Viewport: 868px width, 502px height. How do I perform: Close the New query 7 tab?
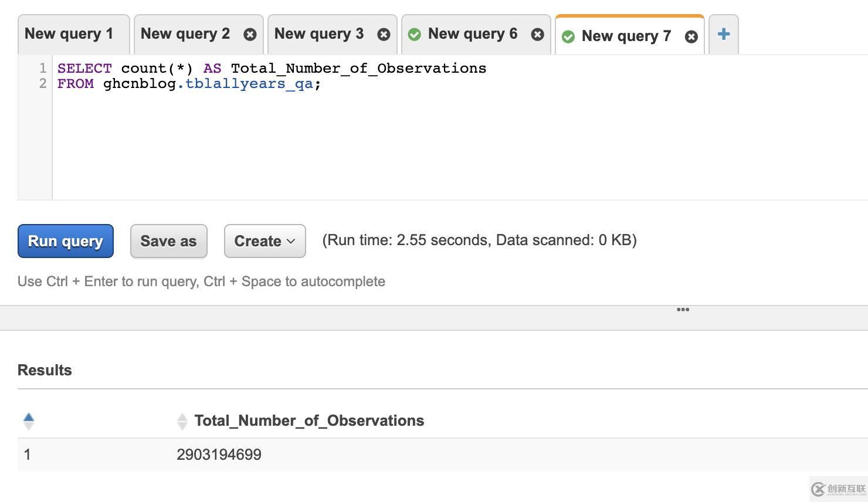[x=691, y=37]
